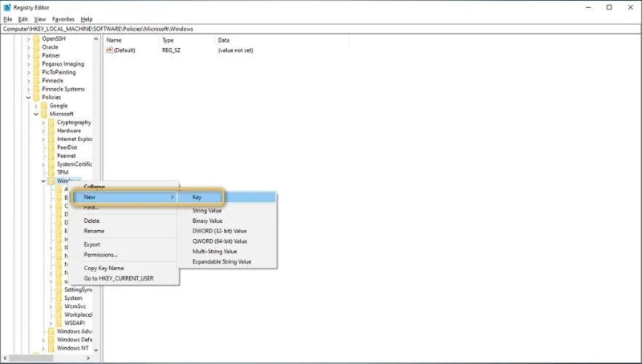The width and height of the screenshot is (642, 364).
Task: Click the Name column header
Action: tap(131, 40)
